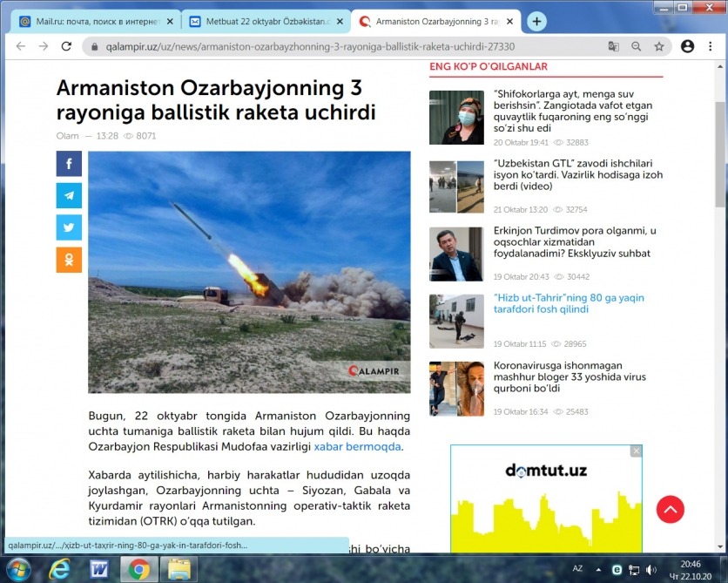
Task: Open the Chrome profile avatar icon
Action: point(688,46)
